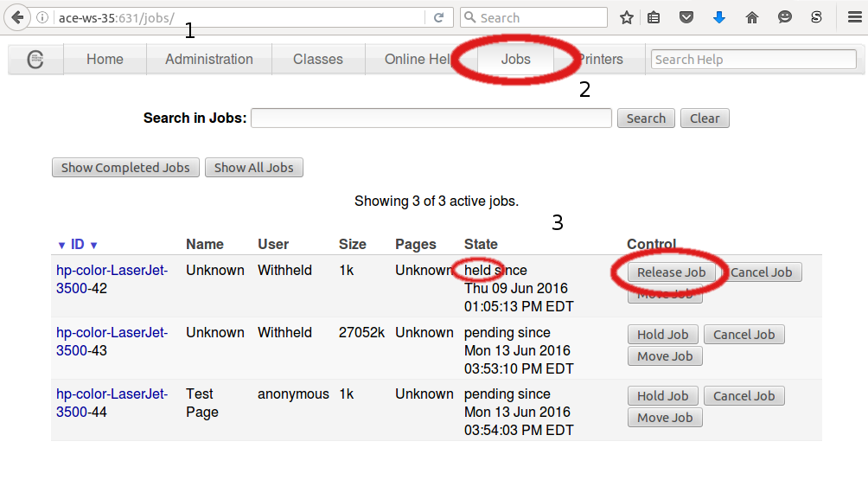This screenshot has width=868, height=480.
Task: Sort jobs descending using arrow right of ID
Action: coord(93,245)
